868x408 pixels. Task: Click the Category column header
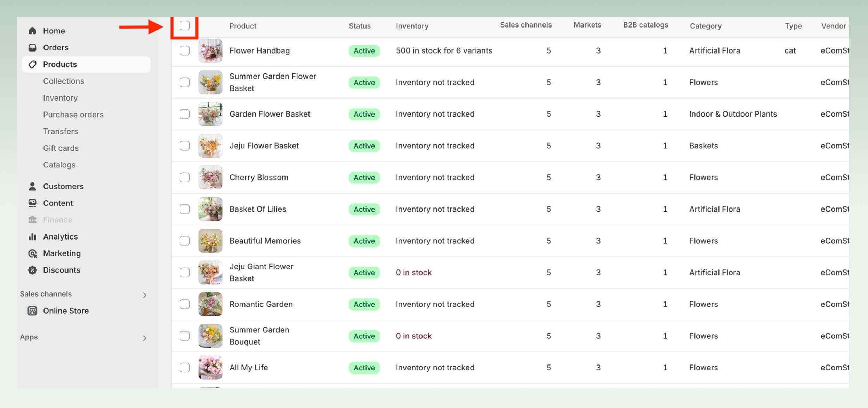pyautogui.click(x=706, y=26)
